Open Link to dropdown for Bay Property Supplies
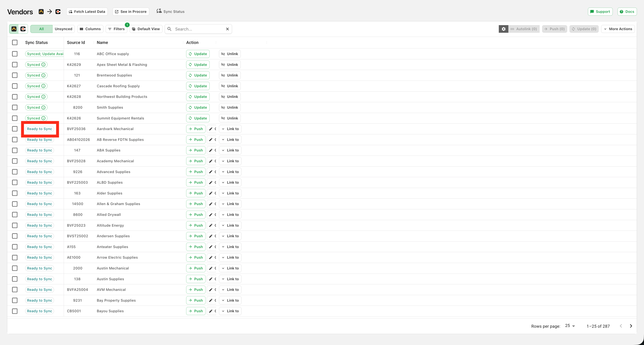Viewport: 644px width, 345px height. [x=230, y=300]
